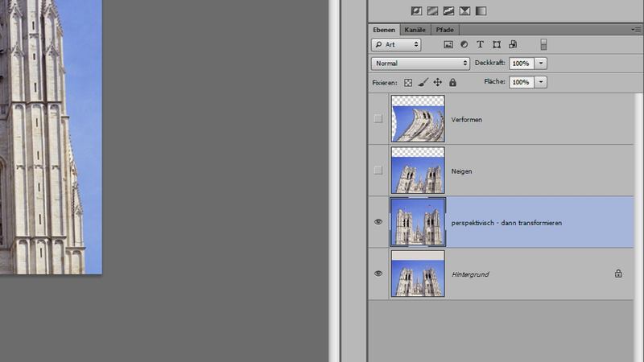Click the Fläche label

494,82
